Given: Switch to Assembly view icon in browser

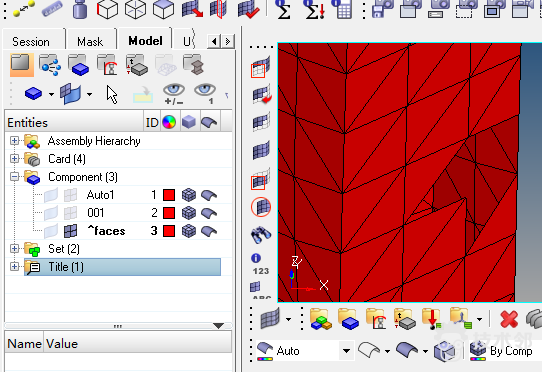Looking at the screenshot, I should tap(50, 65).
